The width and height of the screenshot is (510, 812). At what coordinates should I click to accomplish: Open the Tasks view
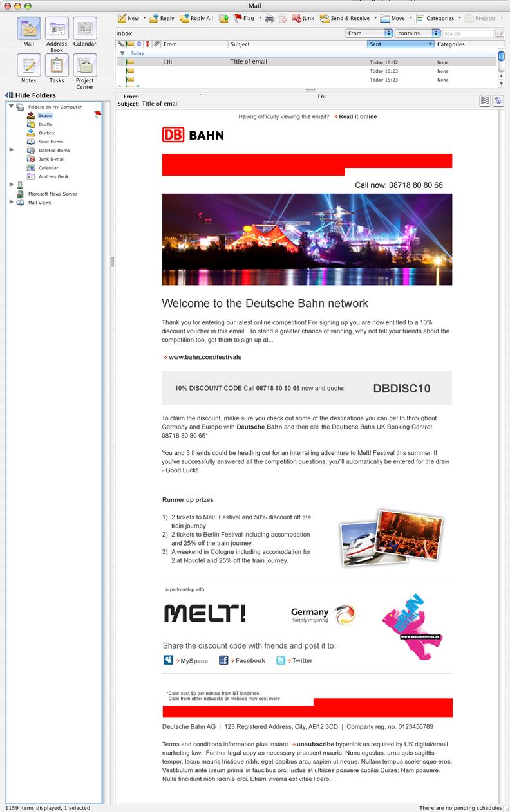[57, 69]
